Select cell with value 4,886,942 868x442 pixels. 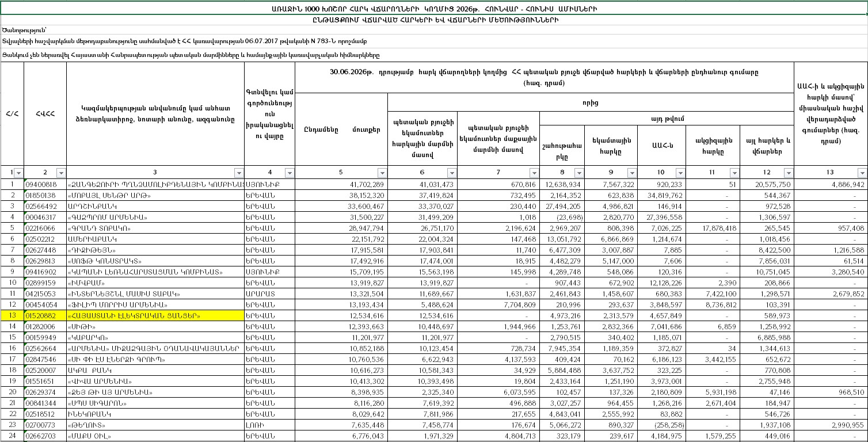[831, 184]
